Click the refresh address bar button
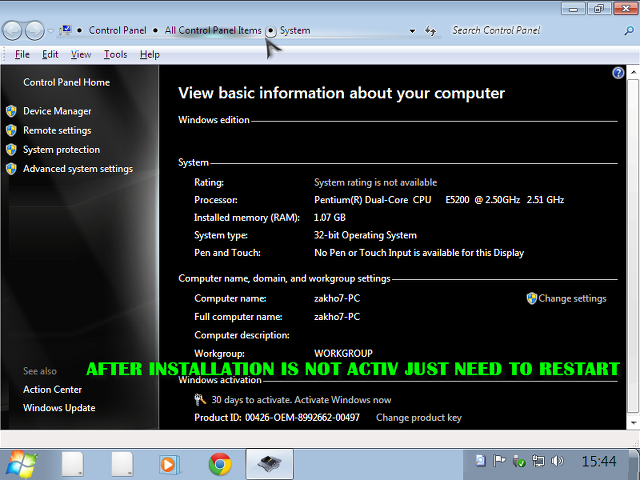Image resolution: width=640 pixels, height=480 pixels. pyautogui.click(x=430, y=31)
